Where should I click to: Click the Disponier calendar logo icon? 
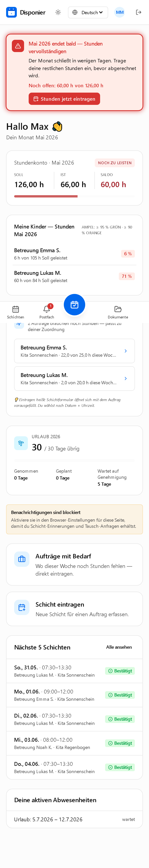tap(11, 12)
